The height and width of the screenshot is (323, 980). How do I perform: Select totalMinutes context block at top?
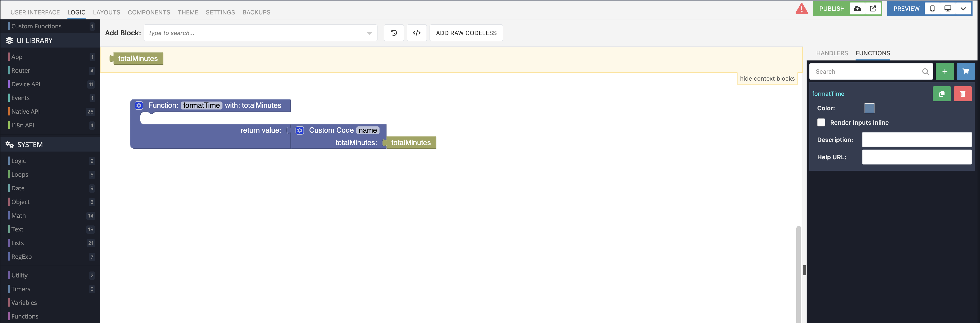(137, 58)
